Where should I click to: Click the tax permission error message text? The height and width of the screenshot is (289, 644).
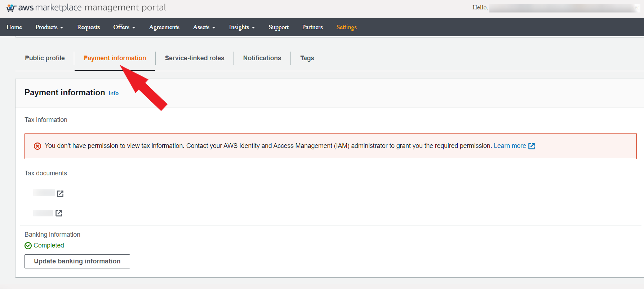[268, 146]
